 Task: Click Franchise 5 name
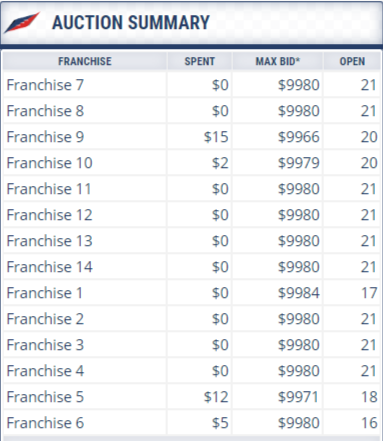(45, 397)
